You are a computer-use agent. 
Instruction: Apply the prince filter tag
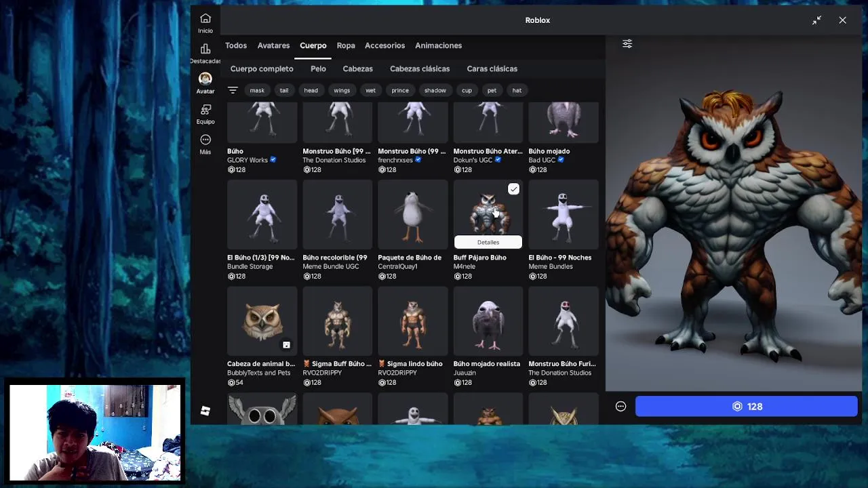[400, 90]
